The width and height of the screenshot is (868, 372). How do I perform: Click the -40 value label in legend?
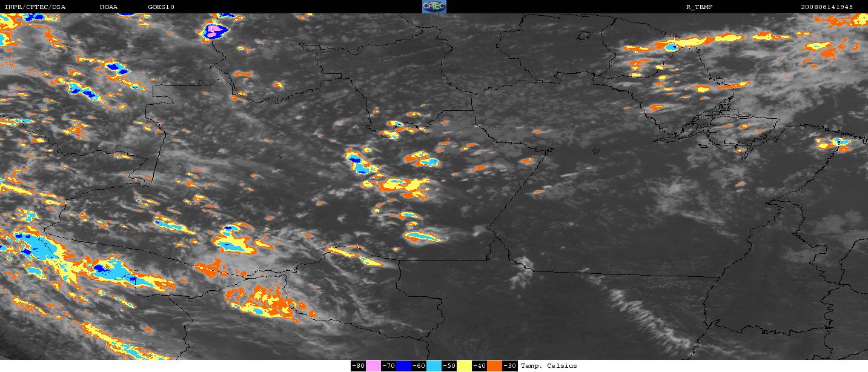[x=479, y=366]
